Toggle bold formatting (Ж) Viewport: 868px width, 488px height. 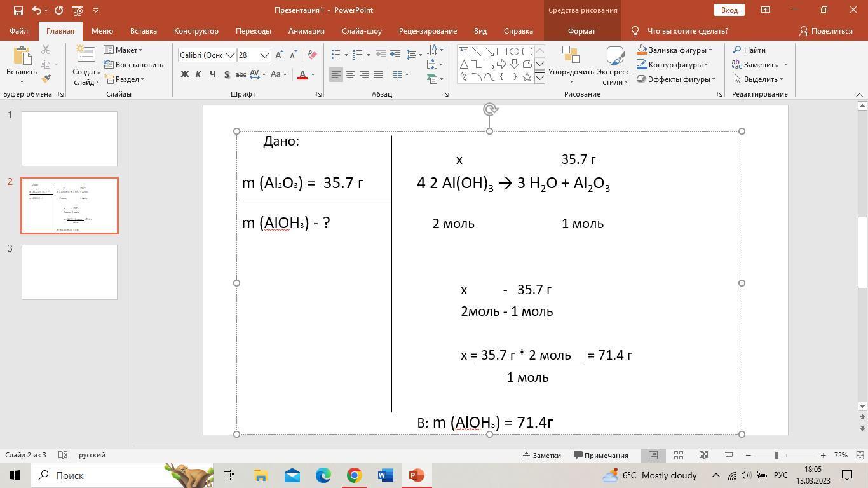(185, 74)
